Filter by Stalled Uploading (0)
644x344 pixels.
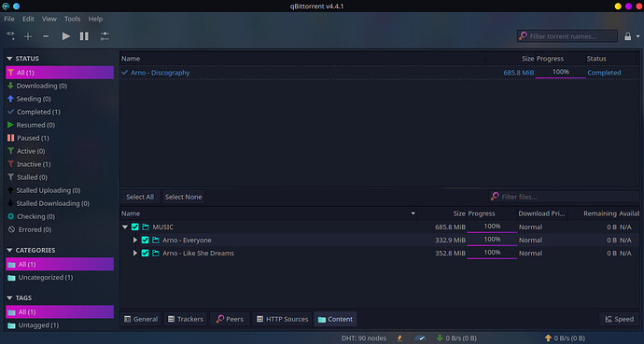60,191
